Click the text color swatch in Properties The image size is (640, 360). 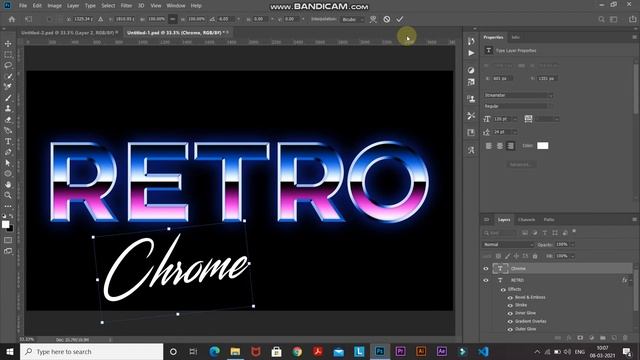[x=542, y=146]
